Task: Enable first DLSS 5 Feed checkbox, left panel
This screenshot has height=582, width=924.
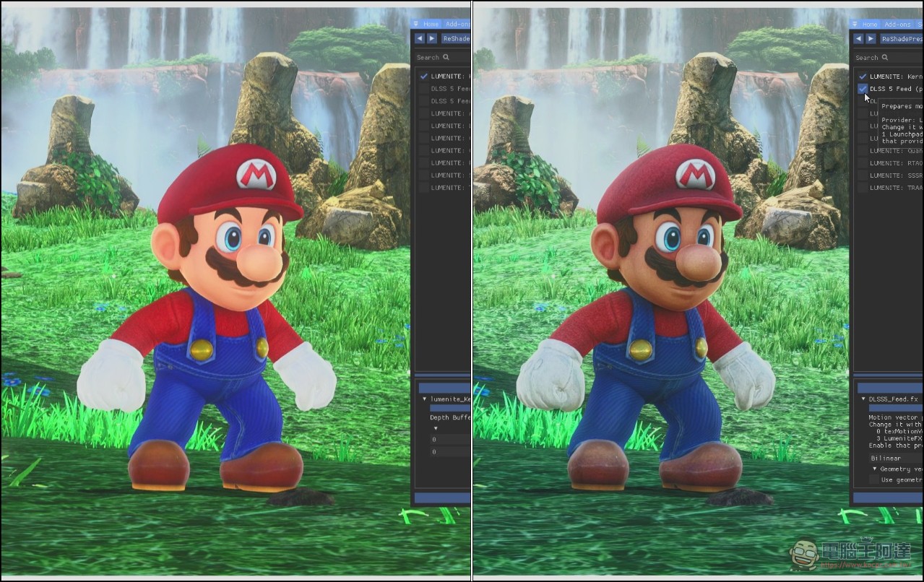Action: pos(423,89)
